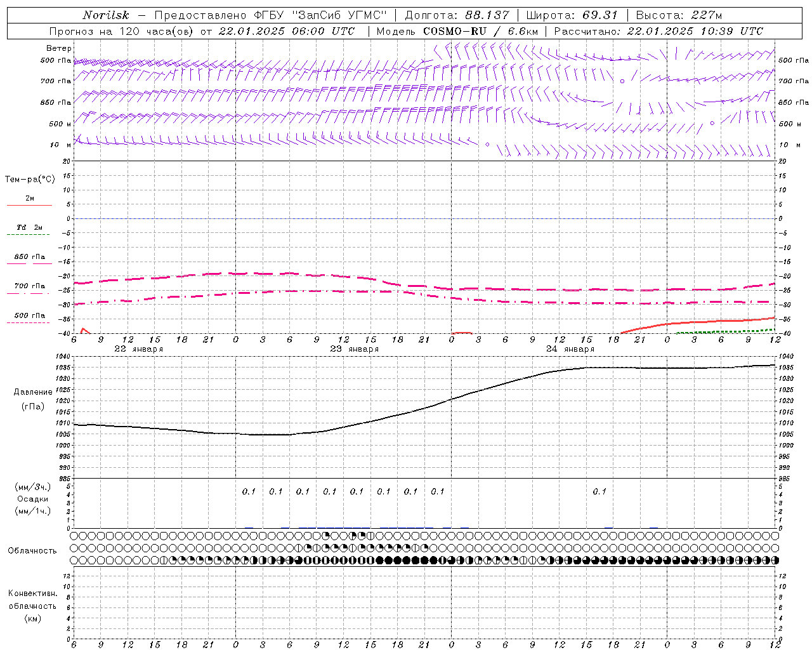Select the "Td 2м" dew point legend entry
This screenshot has height=650, width=812.
point(29,227)
